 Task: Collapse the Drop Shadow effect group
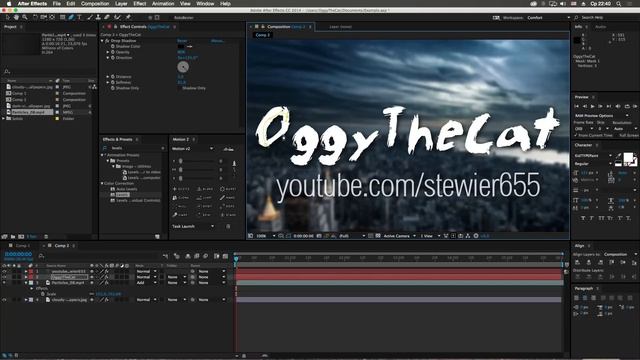pos(102,41)
